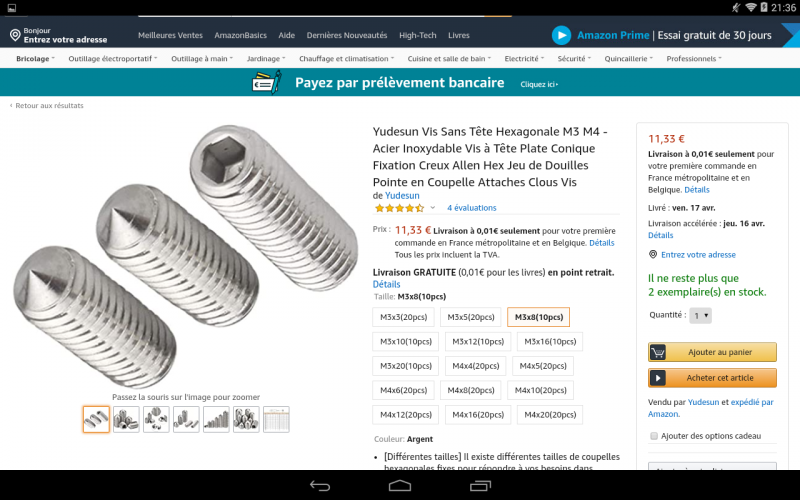Click the Amazon Prime play icon
Screen dimensions: 800x500
click(561, 35)
